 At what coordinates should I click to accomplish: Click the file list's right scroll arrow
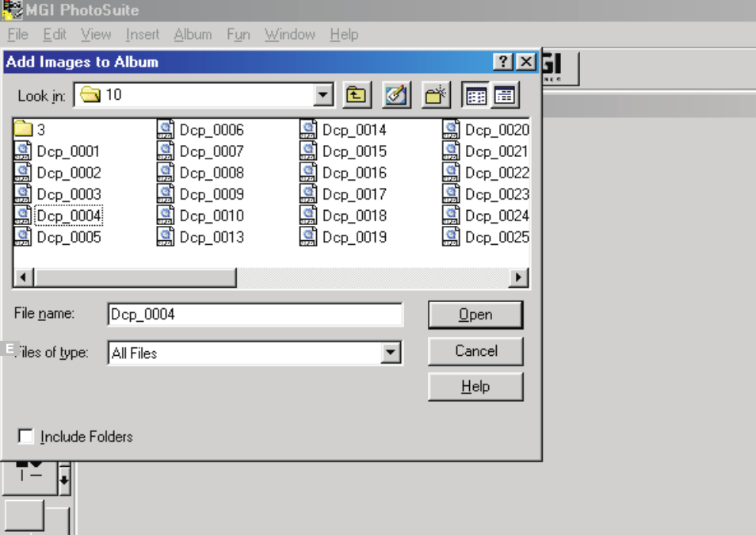tap(519, 277)
